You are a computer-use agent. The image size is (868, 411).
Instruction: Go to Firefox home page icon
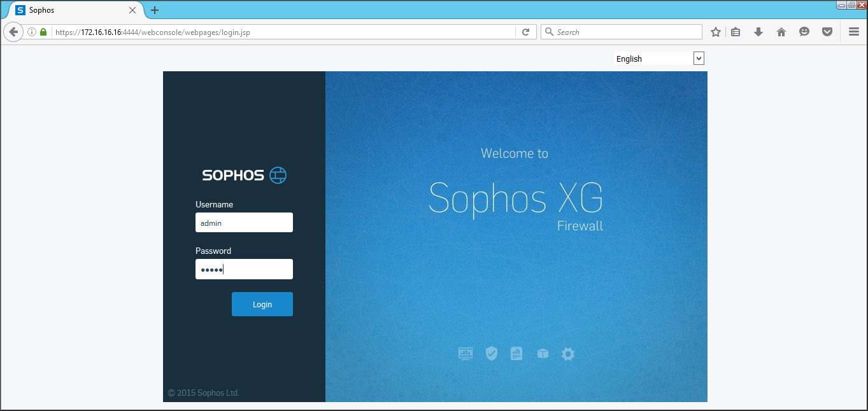pyautogui.click(x=781, y=32)
